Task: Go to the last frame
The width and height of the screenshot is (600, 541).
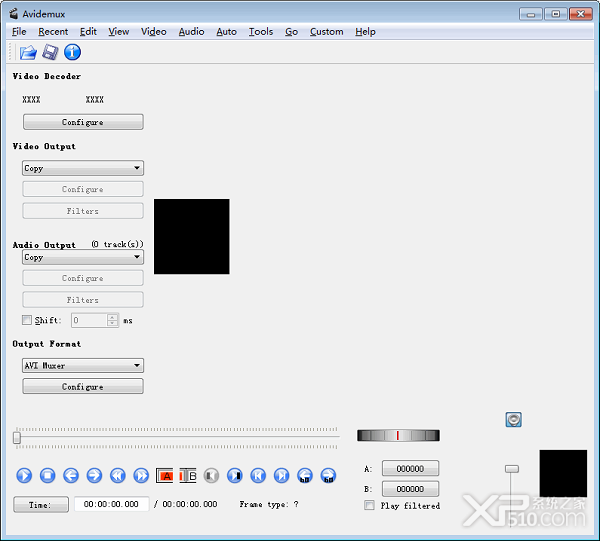Action: coord(281,476)
